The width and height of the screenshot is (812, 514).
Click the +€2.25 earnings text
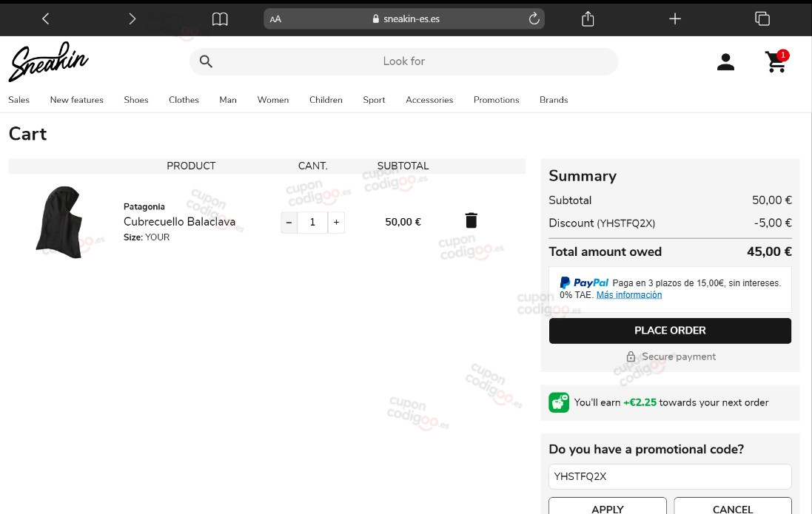[x=640, y=402]
